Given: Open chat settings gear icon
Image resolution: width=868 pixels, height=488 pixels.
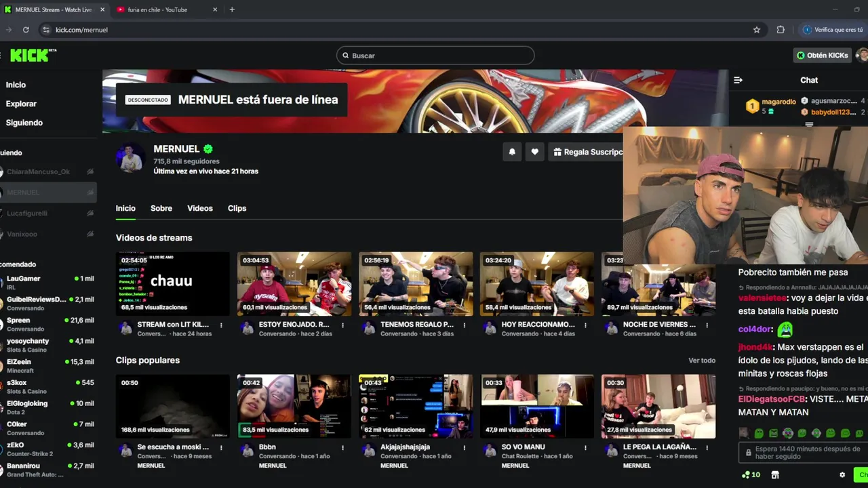Looking at the screenshot, I should pyautogui.click(x=842, y=475).
